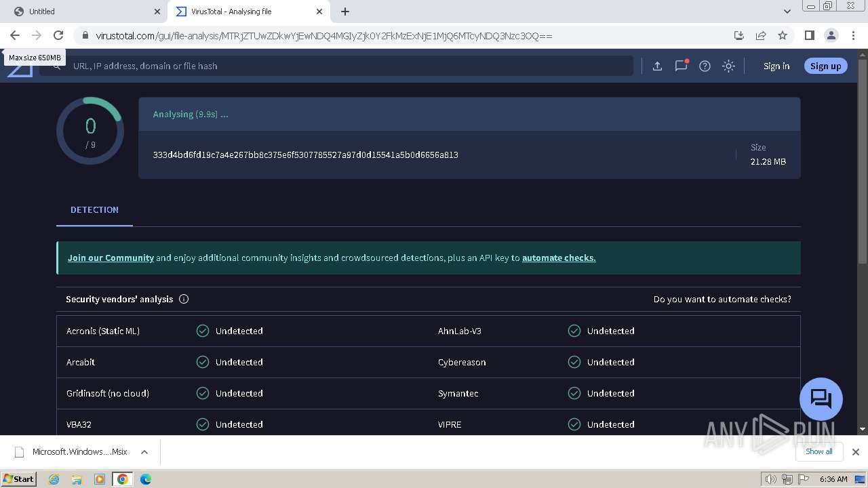Viewport: 868px width, 488px height.
Task: Click the file Size 21.28 MB value
Action: (768, 161)
